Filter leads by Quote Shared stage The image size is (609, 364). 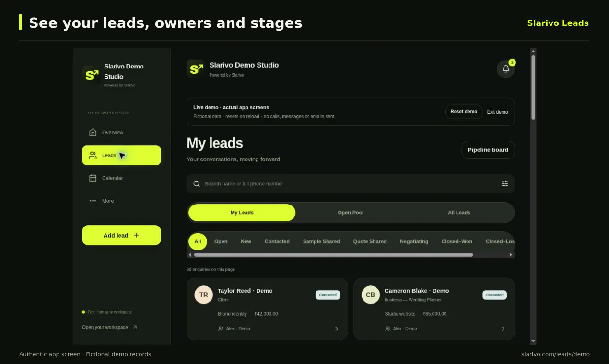pos(370,241)
